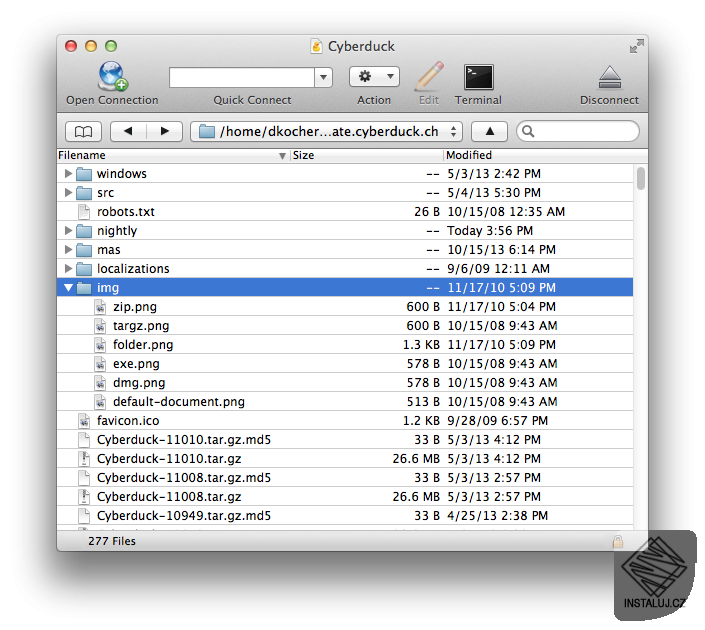Click the nightly modified date Today 3:56 PM

pyautogui.click(x=490, y=231)
